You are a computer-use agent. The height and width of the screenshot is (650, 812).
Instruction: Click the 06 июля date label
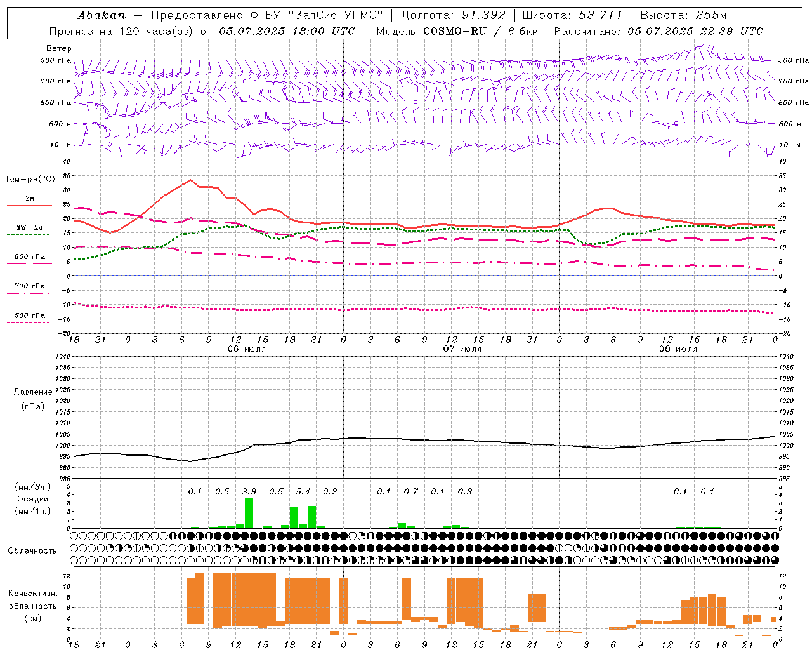[x=247, y=349]
